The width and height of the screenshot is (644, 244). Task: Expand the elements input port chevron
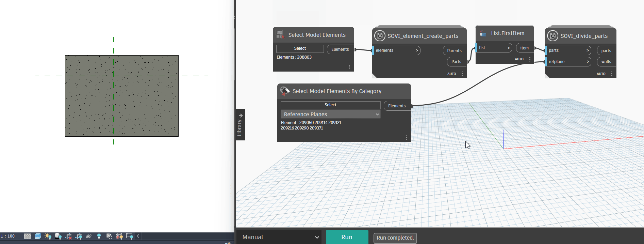coord(417,50)
